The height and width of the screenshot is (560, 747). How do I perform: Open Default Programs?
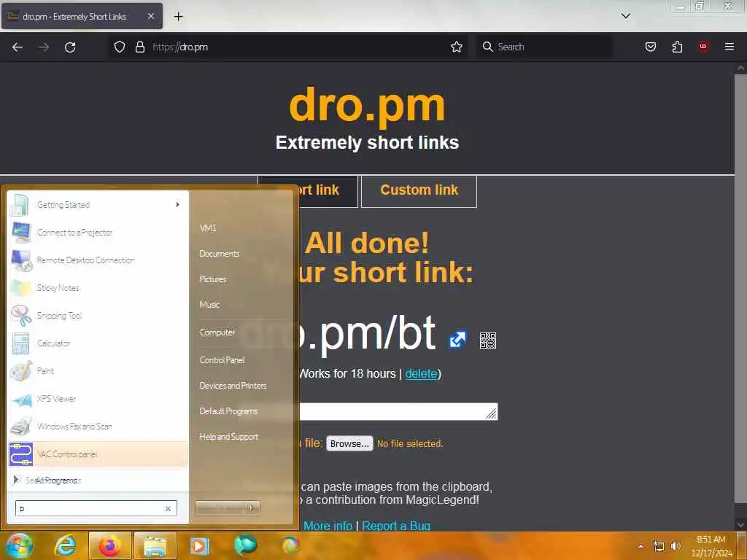pos(228,411)
